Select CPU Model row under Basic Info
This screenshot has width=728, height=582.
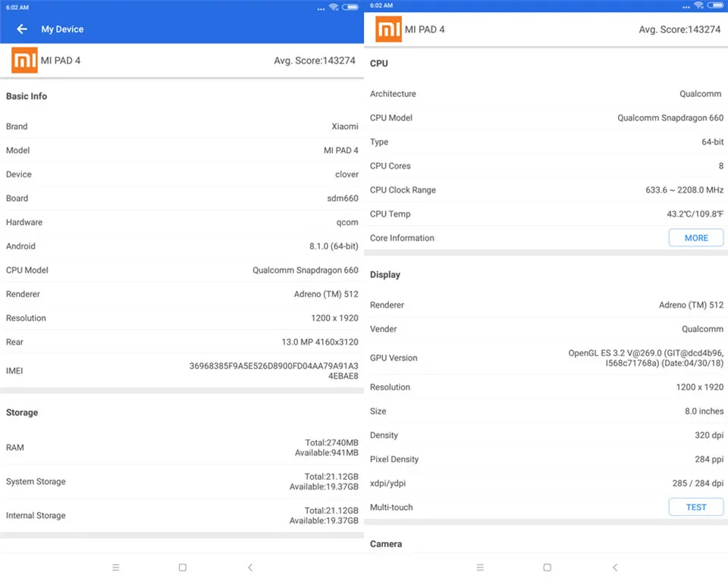(x=182, y=270)
